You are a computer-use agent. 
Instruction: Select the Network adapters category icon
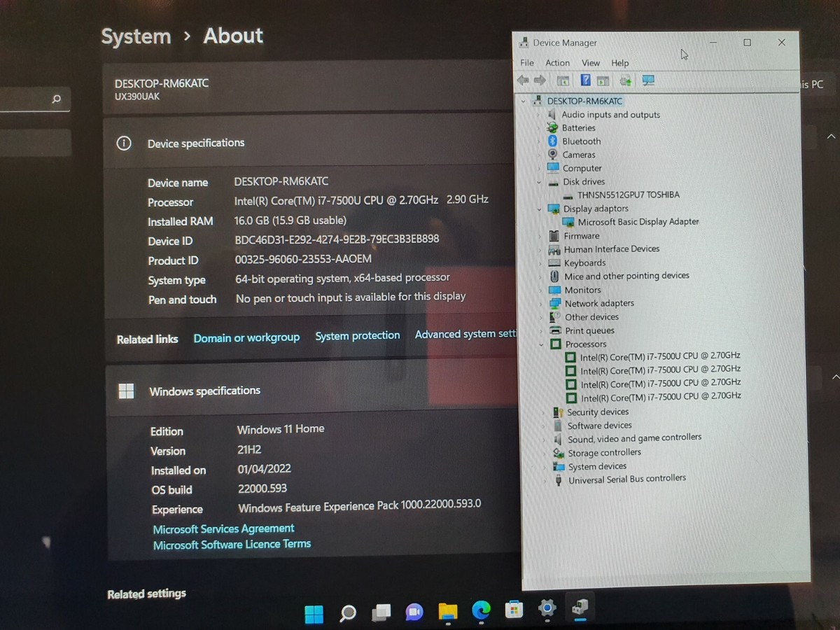pos(555,303)
